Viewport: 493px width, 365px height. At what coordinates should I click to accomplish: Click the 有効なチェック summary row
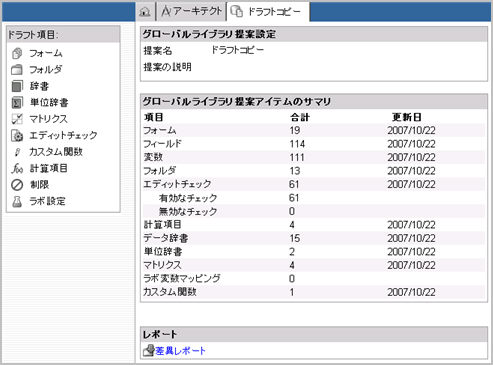(x=313, y=198)
